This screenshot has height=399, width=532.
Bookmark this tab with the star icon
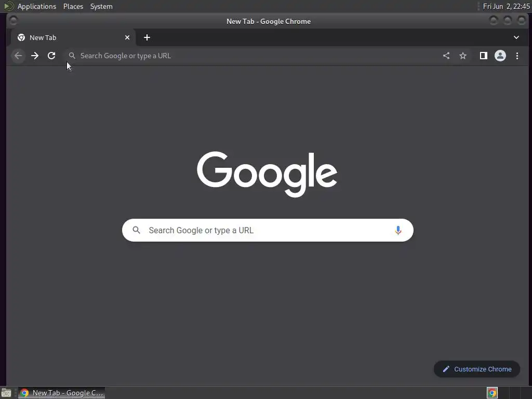click(463, 56)
